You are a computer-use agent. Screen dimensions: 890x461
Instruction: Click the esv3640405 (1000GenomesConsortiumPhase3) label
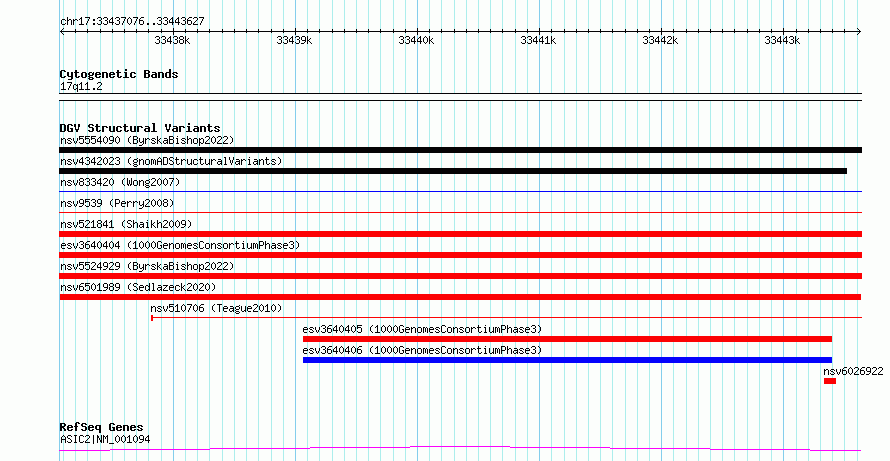pos(422,329)
